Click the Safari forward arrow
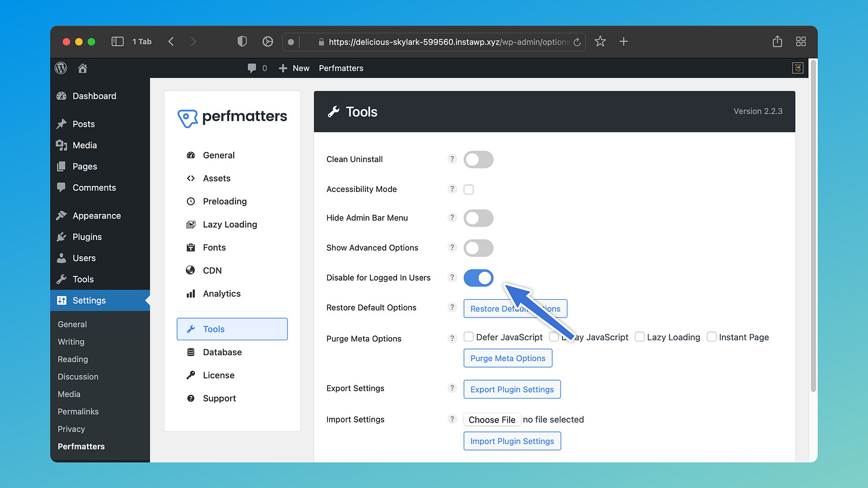868x488 pixels. pos(193,41)
